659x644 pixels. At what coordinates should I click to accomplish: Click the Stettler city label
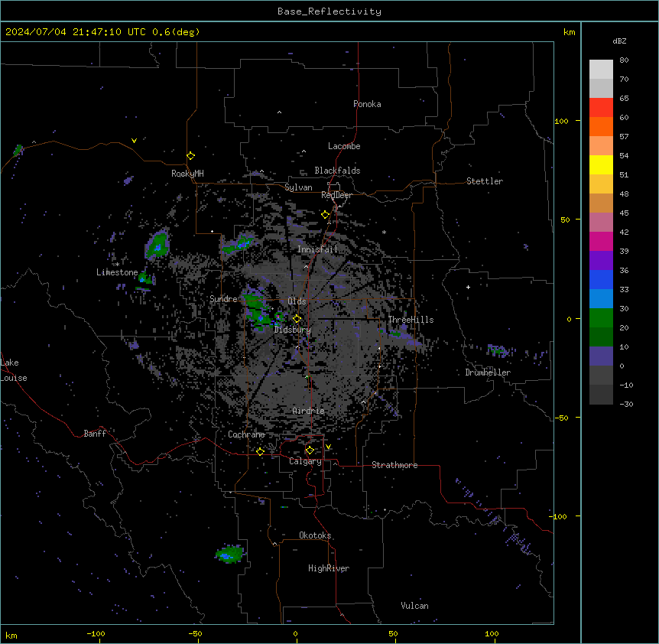tap(485, 181)
